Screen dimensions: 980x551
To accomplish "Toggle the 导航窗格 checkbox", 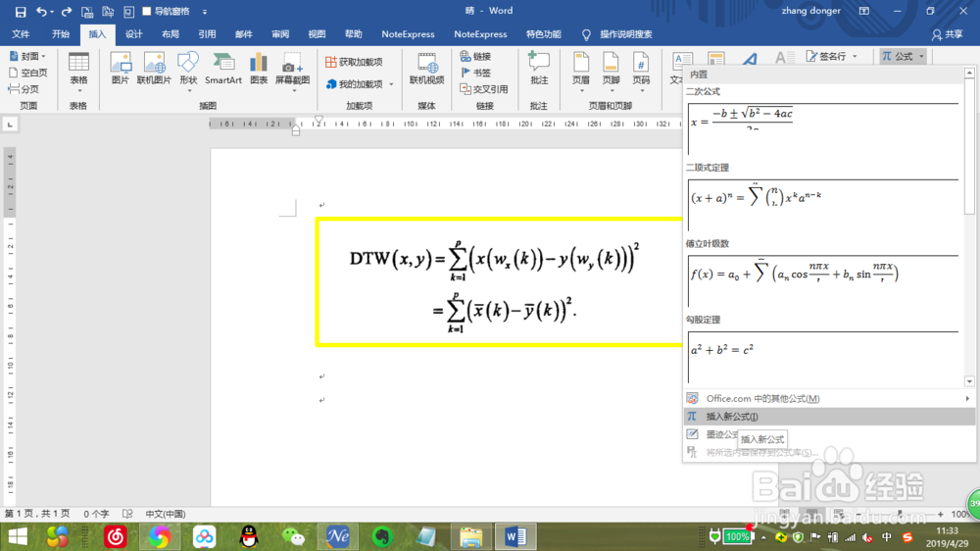I will [x=147, y=11].
